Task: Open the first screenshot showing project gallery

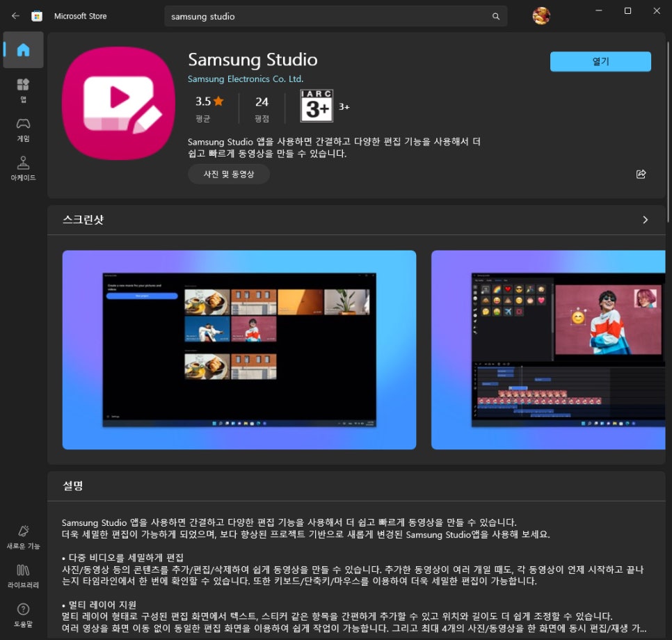Action: coord(239,350)
